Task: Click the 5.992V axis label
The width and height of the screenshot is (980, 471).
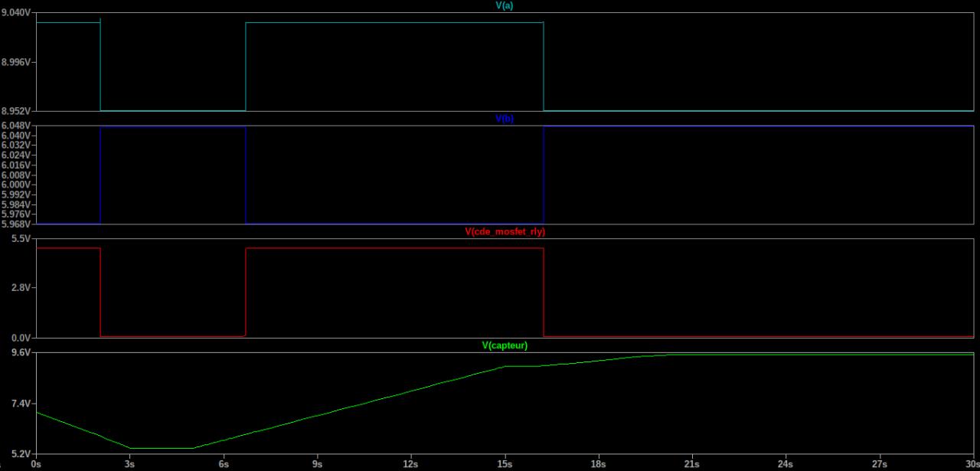Action: (15, 195)
